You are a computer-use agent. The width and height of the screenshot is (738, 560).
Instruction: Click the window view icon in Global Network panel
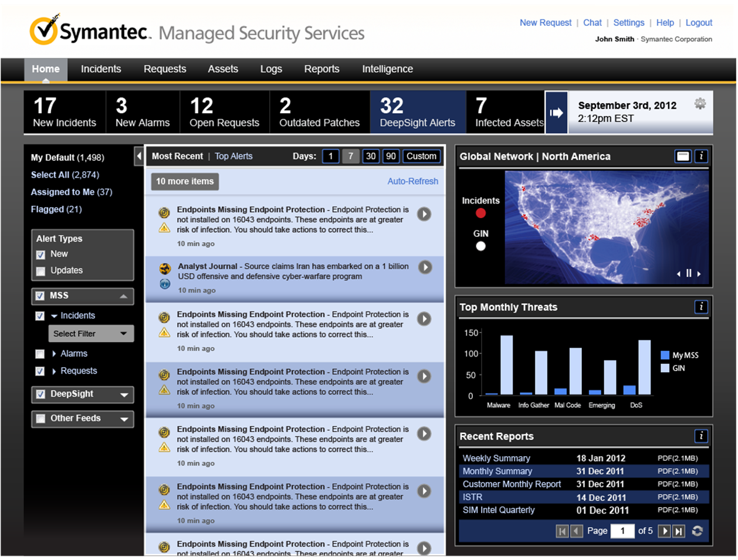point(682,157)
